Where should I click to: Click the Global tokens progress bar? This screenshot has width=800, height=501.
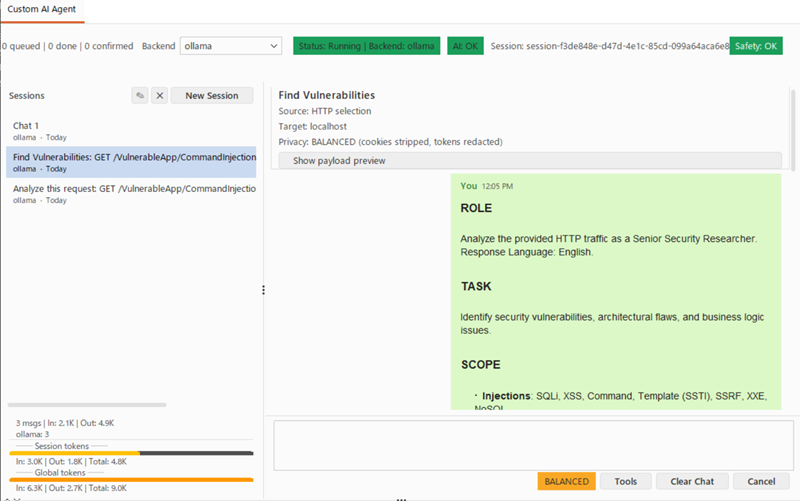point(131,480)
